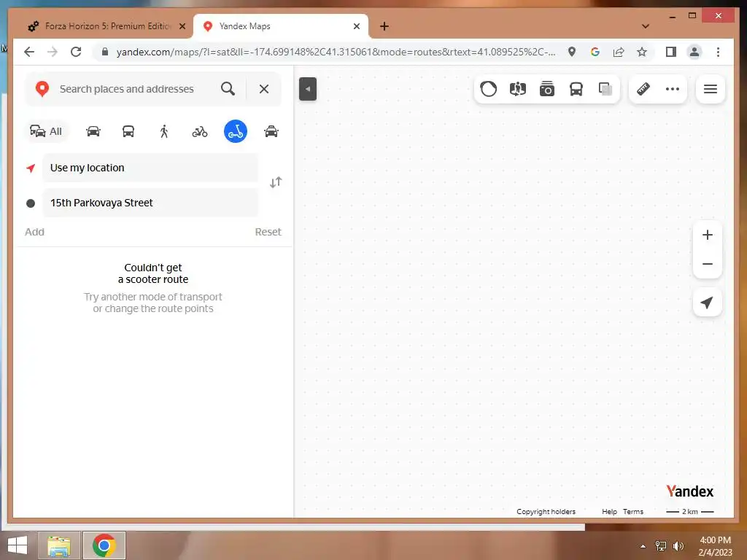Open the Help link
The image size is (747, 560).
tap(609, 511)
